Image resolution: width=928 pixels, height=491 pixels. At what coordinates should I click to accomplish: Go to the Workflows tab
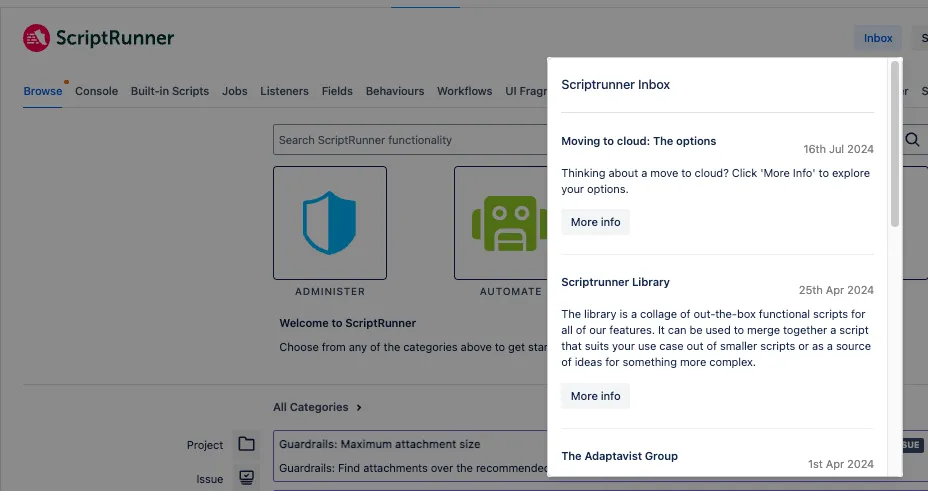pos(465,91)
